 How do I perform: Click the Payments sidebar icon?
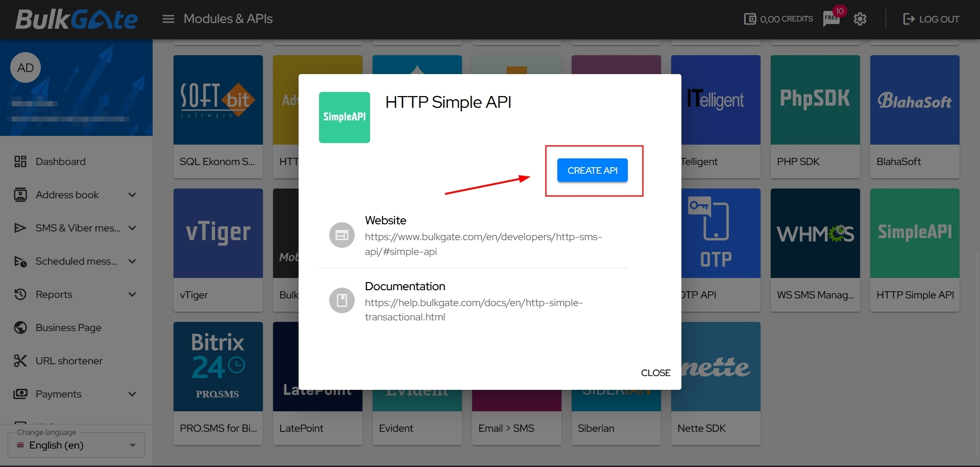pyautogui.click(x=20, y=394)
